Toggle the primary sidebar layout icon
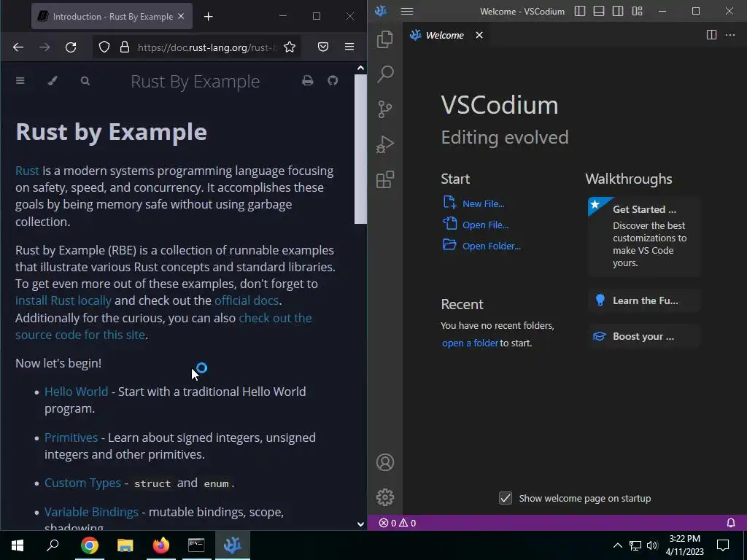 (580, 11)
